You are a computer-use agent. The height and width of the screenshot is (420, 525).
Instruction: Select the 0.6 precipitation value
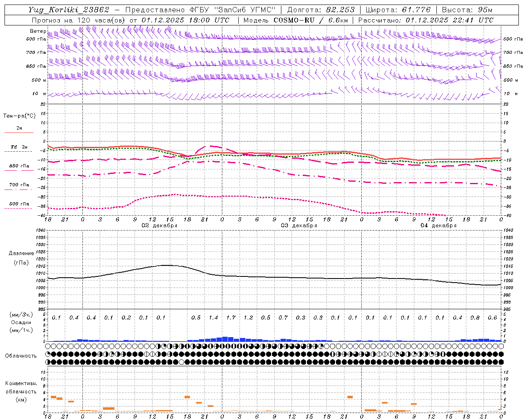[492, 318]
